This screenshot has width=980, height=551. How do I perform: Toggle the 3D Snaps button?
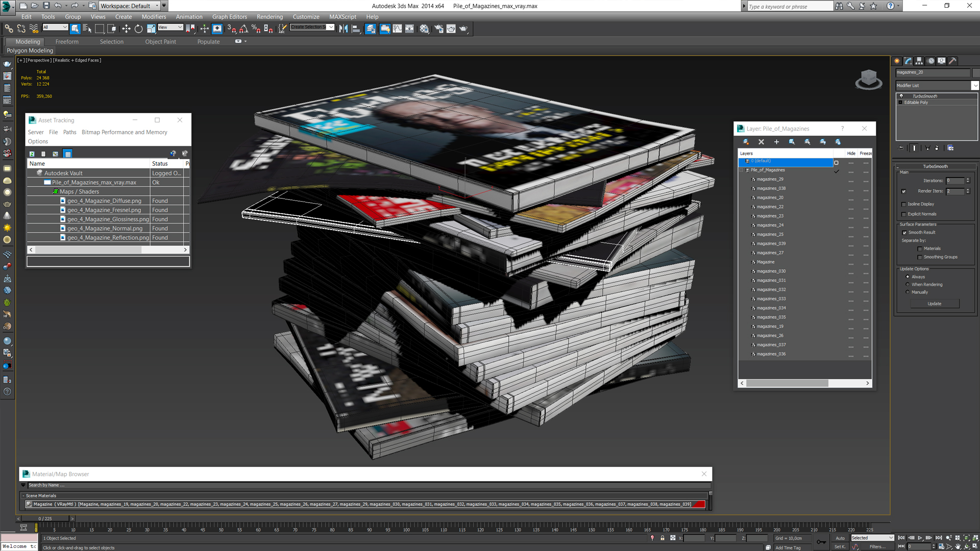[231, 29]
